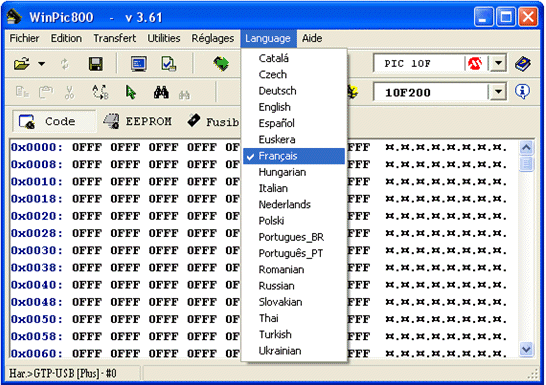Click the document with checkmark icon
The width and height of the screenshot is (546, 385).
pyautogui.click(x=169, y=64)
